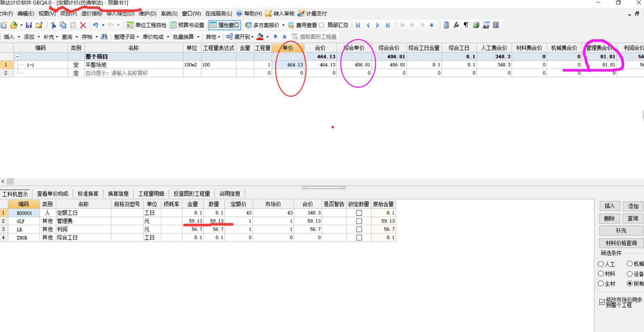Image resolution: width=644 pixels, height=332 pixels.
Task: Click the 费用查看 fee view button
Action: pyautogui.click(x=303, y=25)
